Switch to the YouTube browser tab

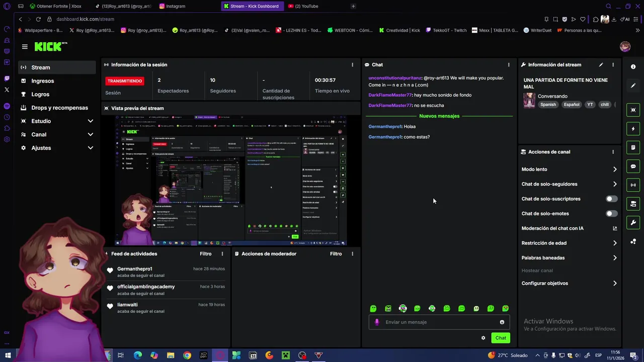pyautogui.click(x=314, y=6)
